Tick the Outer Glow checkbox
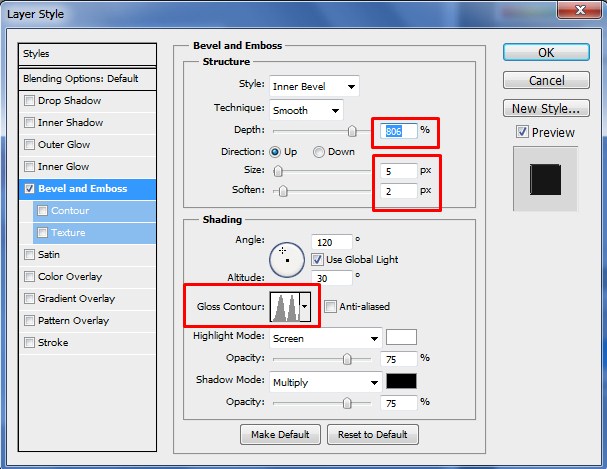Screen dimensions: 607x469 (29, 145)
